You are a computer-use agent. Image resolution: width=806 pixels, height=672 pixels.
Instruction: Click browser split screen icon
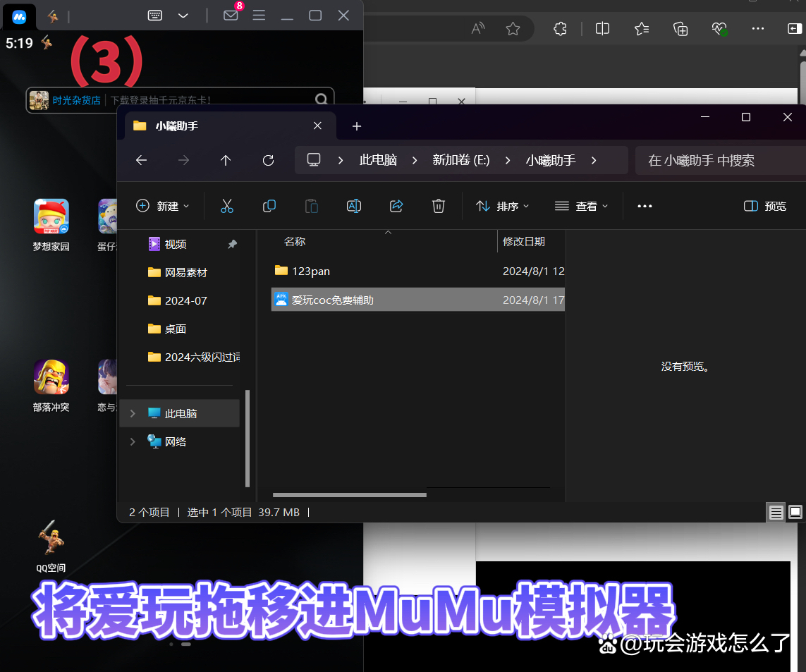click(602, 28)
